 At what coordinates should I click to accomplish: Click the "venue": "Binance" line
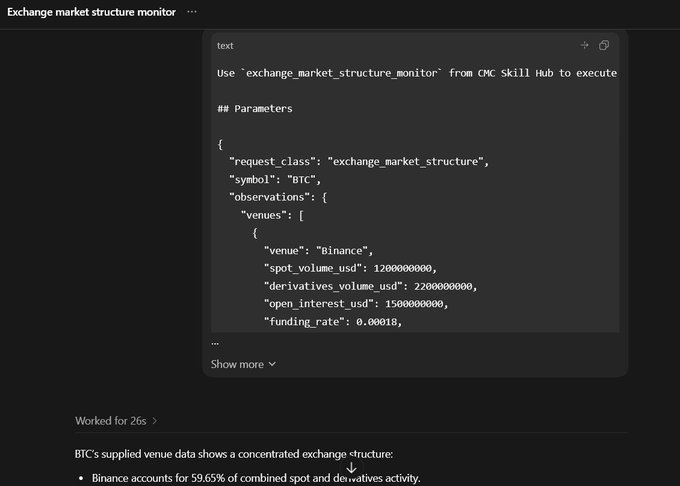(319, 251)
